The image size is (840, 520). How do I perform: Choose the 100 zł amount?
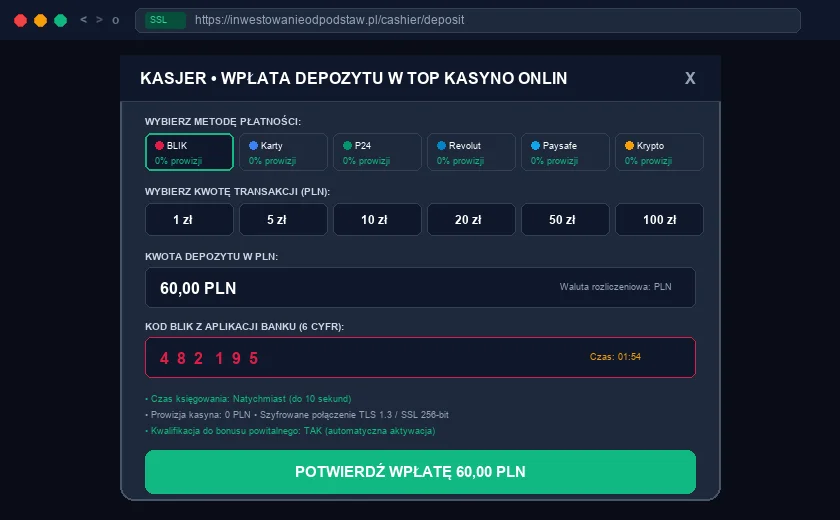coord(659,220)
